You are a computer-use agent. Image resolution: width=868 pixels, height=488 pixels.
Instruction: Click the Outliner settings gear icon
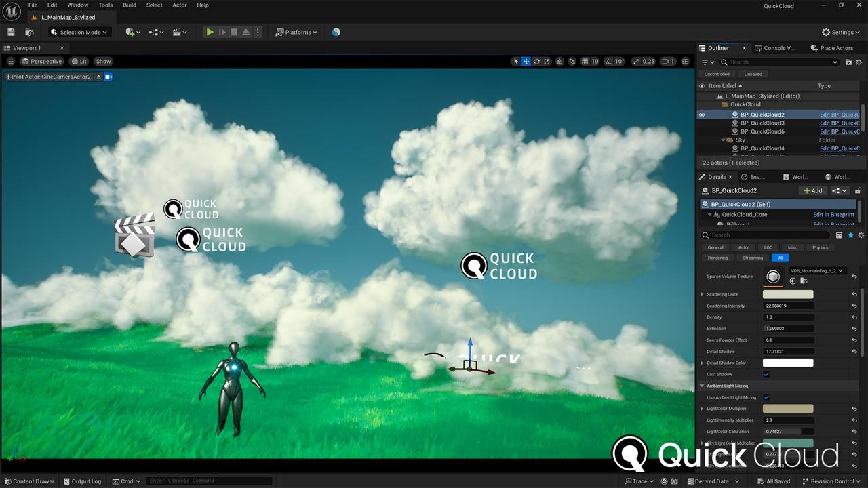click(x=861, y=62)
